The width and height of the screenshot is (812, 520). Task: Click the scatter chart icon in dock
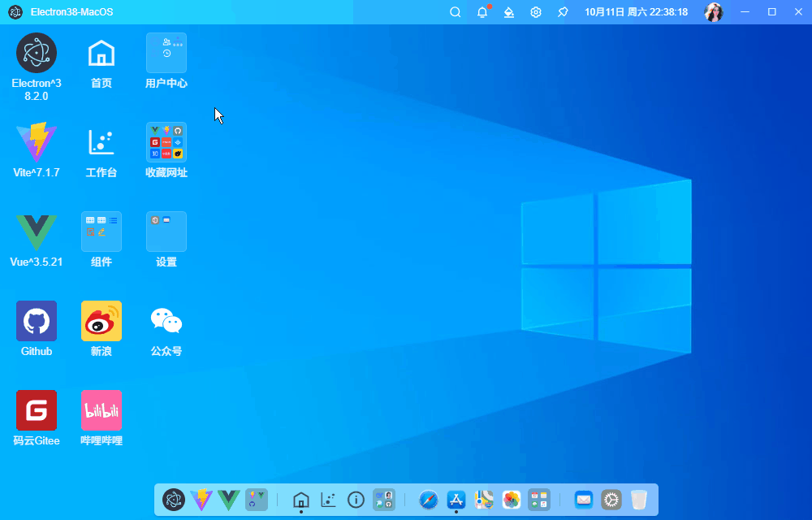(328, 500)
